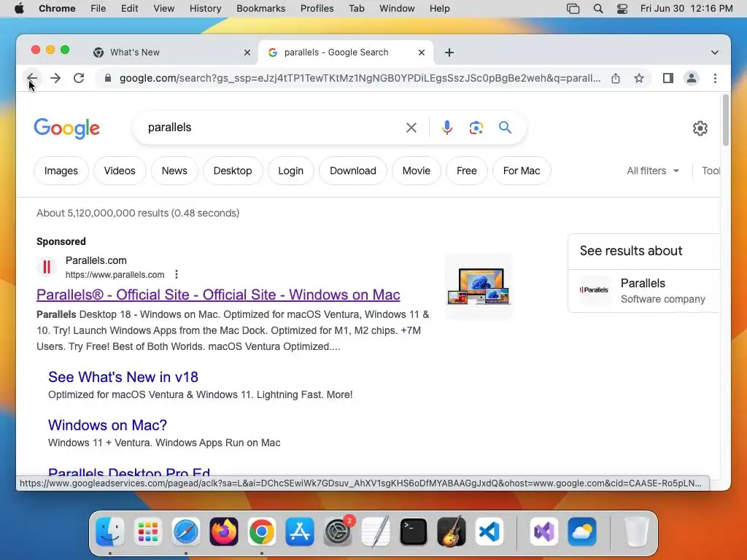
Task: Apply the For Mac search chip
Action: (522, 171)
